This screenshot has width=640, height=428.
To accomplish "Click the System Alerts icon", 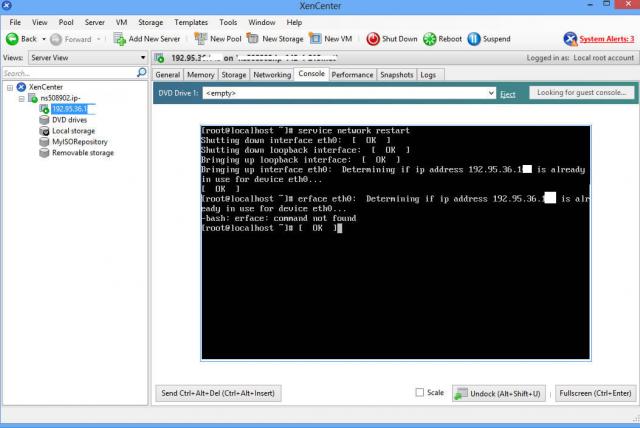I will tap(570, 39).
